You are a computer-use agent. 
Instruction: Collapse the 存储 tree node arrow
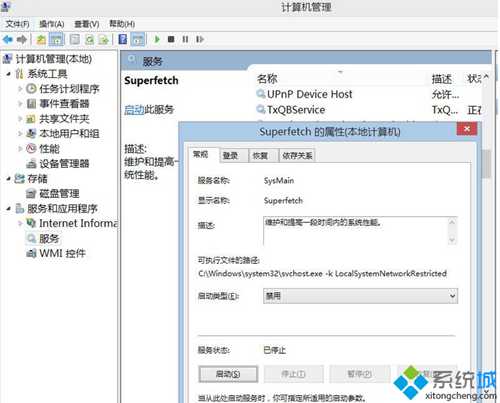click(x=9, y=179)
